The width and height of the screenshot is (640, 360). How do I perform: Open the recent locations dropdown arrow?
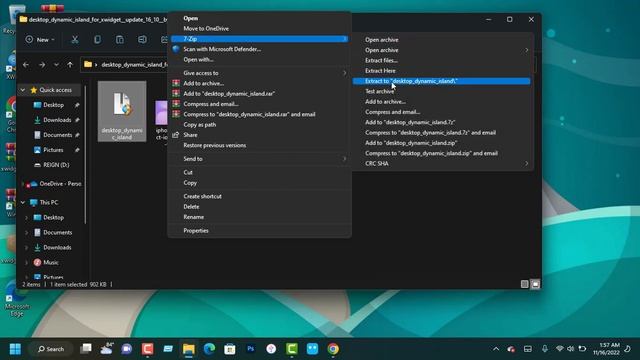tap(56, 64)
